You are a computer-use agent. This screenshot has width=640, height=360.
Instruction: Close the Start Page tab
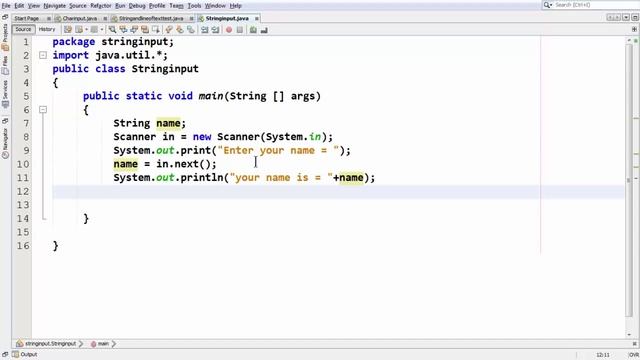coord(49,18)
